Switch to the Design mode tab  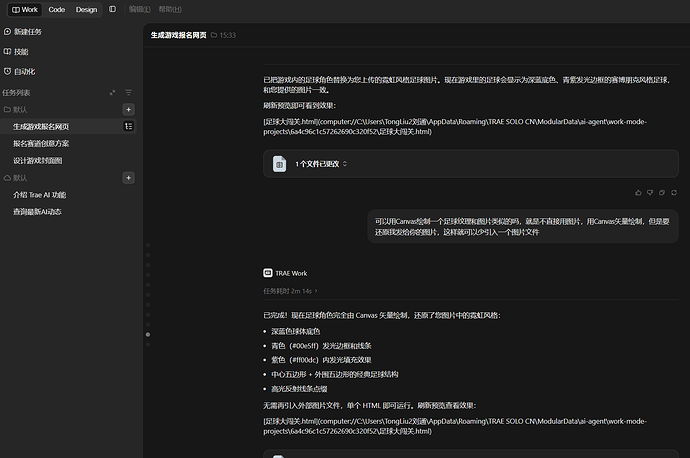click(86, 9)
